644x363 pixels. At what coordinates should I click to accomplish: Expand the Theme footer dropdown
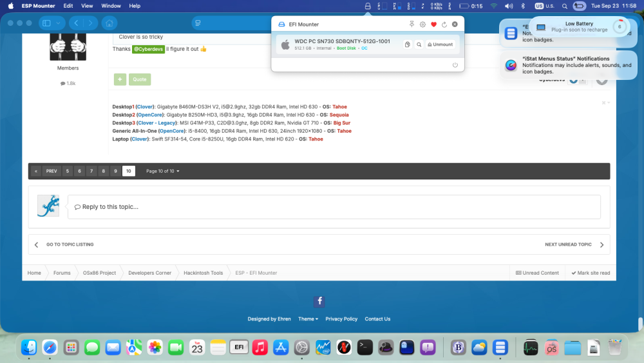click(x=308, y=319)
